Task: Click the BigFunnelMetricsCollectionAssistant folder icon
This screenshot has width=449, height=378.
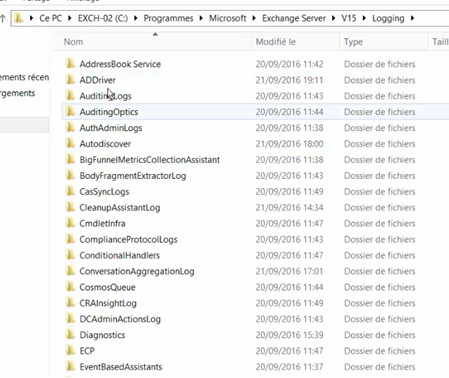Action: [70, 159]
